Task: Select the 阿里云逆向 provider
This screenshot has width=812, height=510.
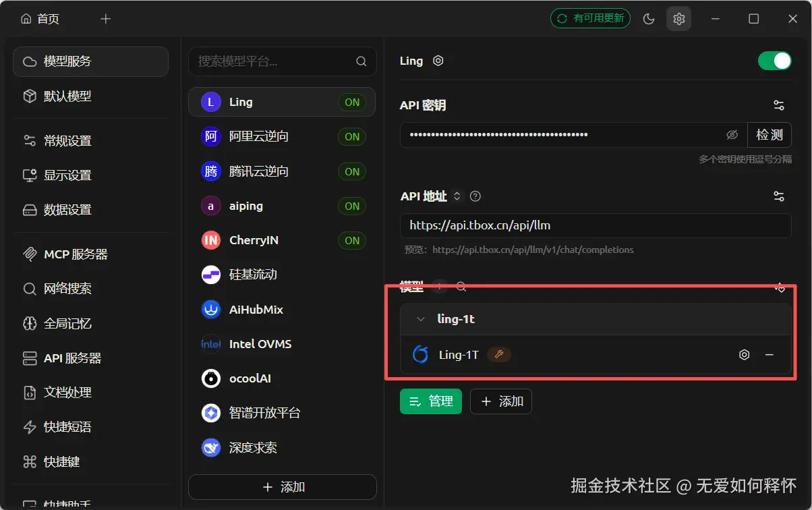Action: (282, 137)
